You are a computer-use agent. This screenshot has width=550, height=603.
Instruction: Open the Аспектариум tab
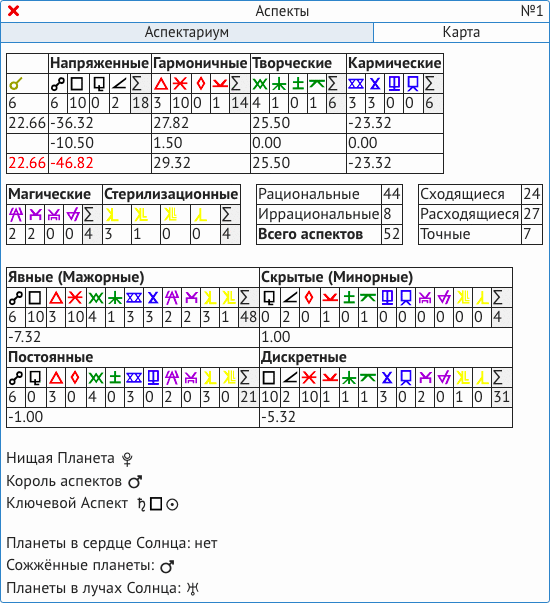pyautogui.click(x=187, y=32)
